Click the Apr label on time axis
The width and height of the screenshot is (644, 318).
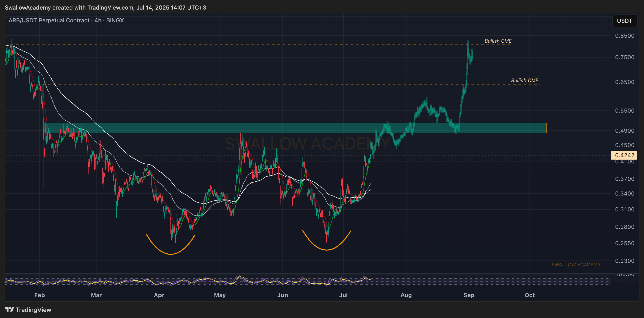(x=159, y=295)
